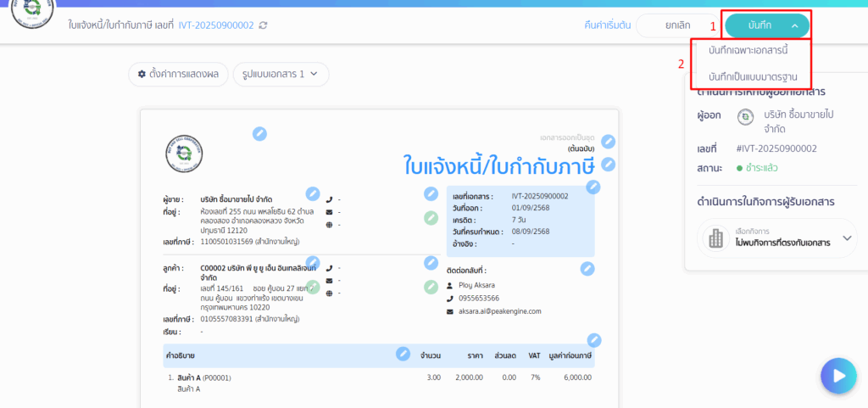This screenshot has height=408, width=868.
Task: Open the รูปแบบเอกสาร 1 dropdown
Action: [281, 74]
